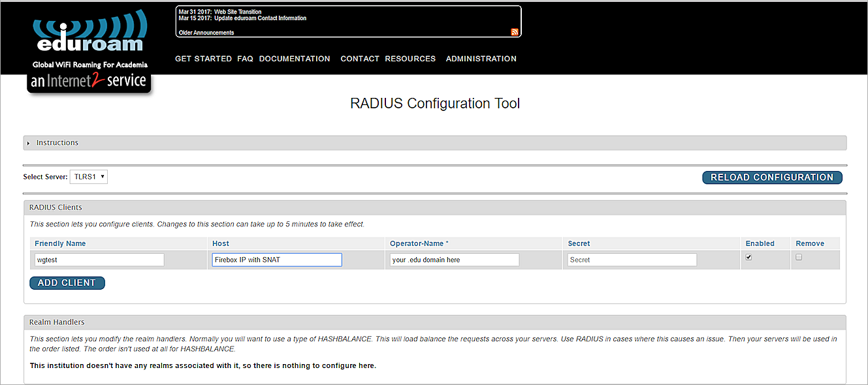Open the CONTACT menu item
Image resolution: width=868 pixels, height=385 pixels.
tap(360, 59)
